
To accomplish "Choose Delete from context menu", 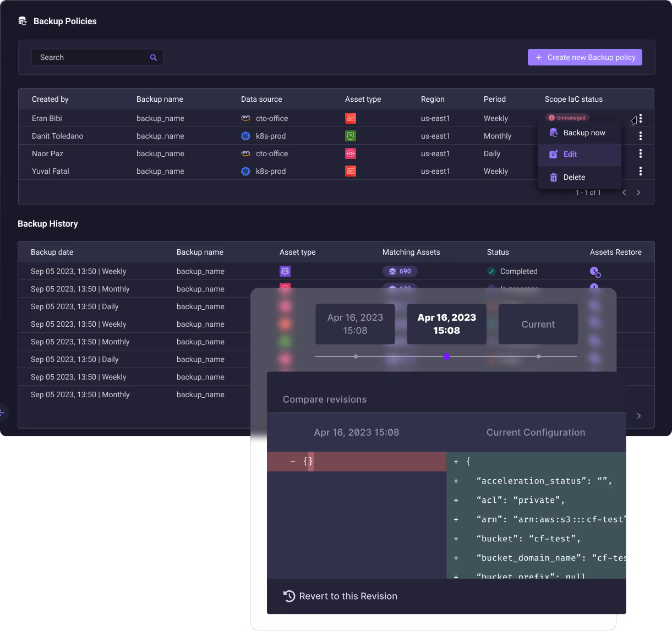I will pyautogui.click(x=580, y=177).
